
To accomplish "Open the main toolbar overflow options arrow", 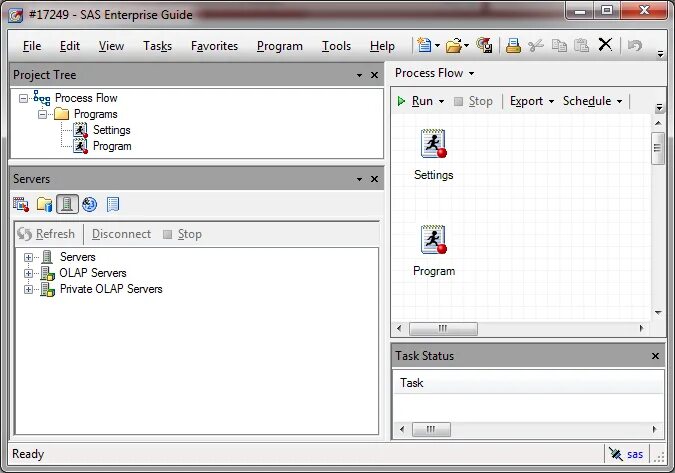I will pos(660,54).
